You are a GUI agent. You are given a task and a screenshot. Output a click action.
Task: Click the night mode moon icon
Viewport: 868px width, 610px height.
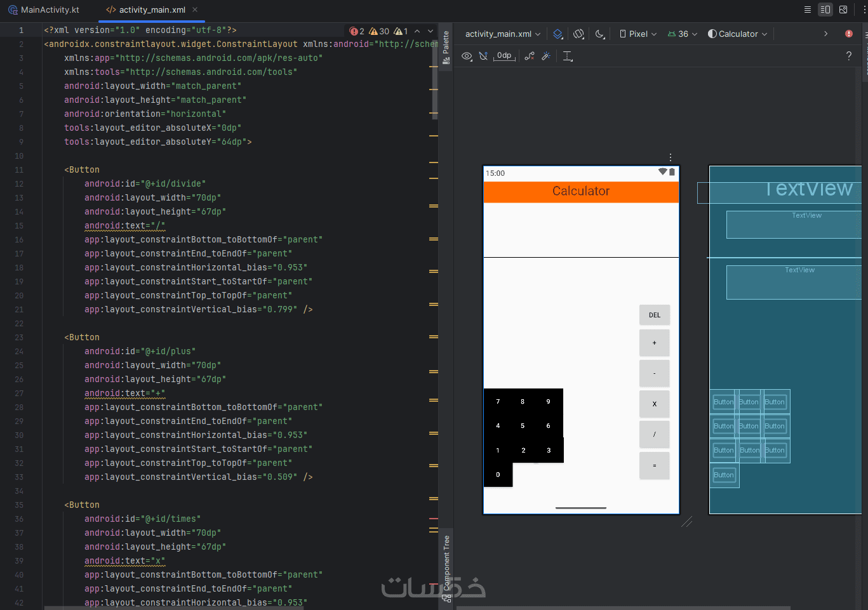[x=599, y=34]
